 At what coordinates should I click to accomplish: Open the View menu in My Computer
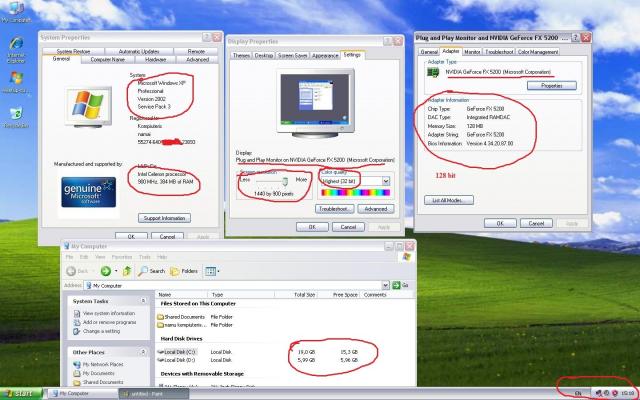100,257
